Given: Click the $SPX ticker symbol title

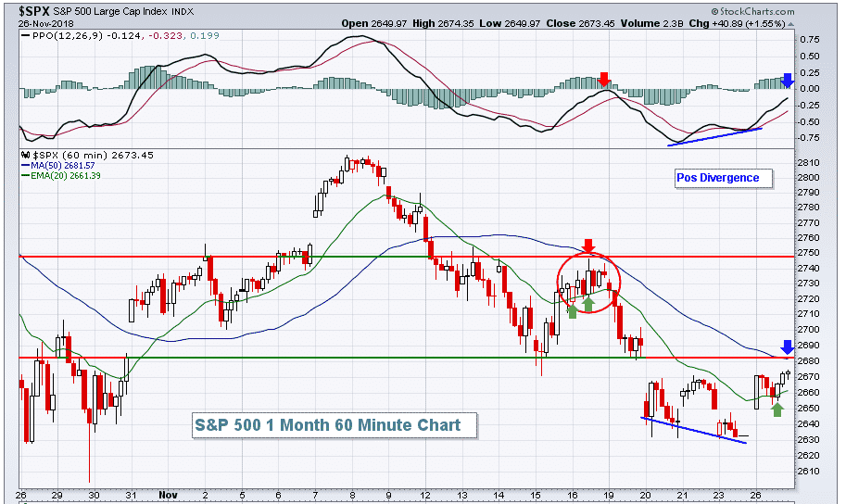Looking at the screenshot, I should [34, 11].
